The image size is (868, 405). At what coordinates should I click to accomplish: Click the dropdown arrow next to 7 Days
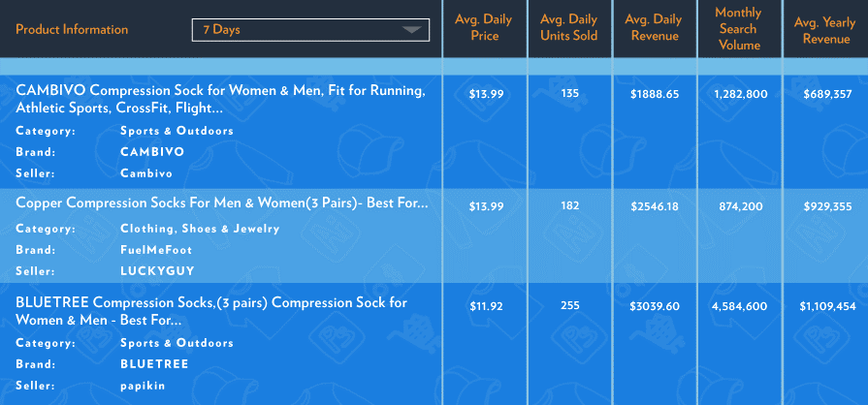tap(414, 30)
